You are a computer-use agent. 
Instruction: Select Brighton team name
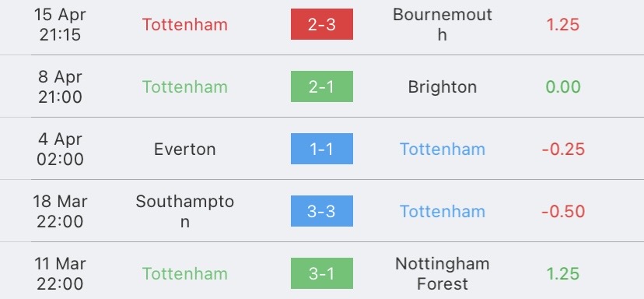pyautogui.click(x=443, y=86)
